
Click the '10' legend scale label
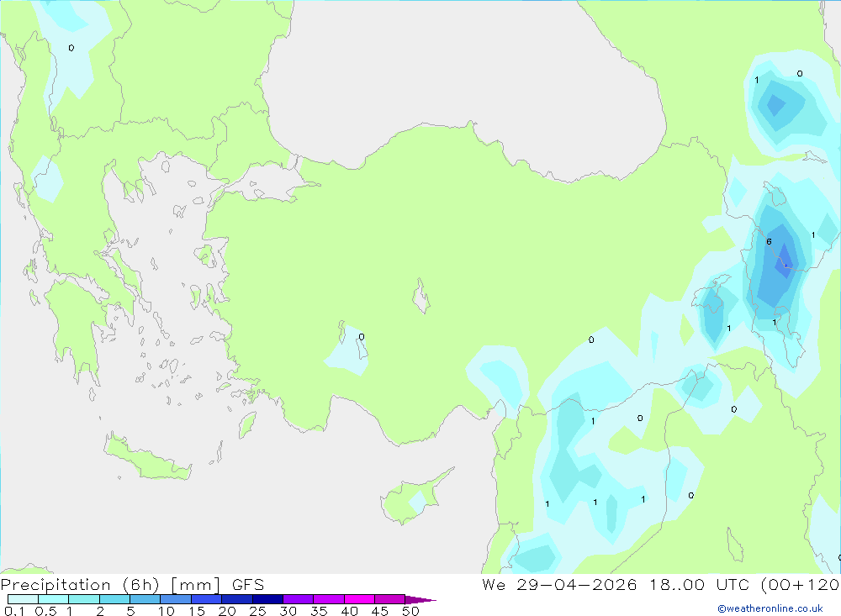pos(167,611)
